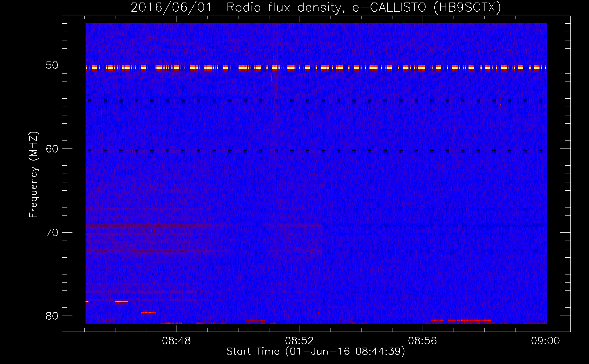The height and width of the screenshot is (364, 589).
Task: Click the 08:52 time tick label
Action: tap(299, 341)
